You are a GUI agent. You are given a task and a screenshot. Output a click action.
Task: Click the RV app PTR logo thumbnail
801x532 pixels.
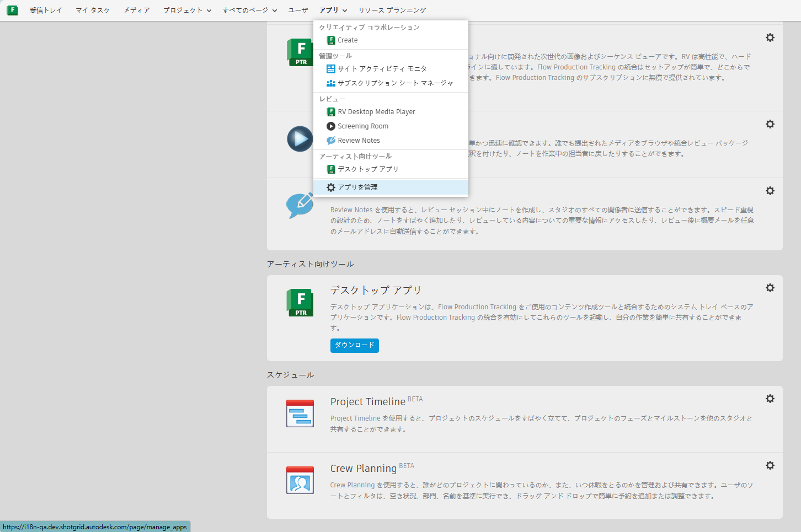pyautogui.click(x=300, y=52)
